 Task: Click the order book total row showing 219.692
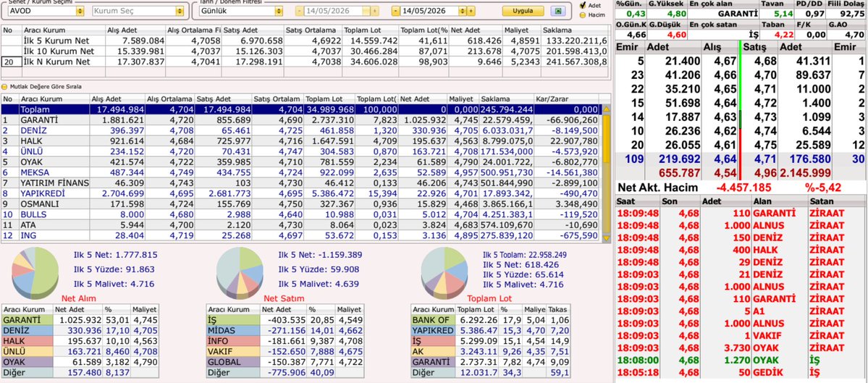pyautogui.click(x=741, y=159)
